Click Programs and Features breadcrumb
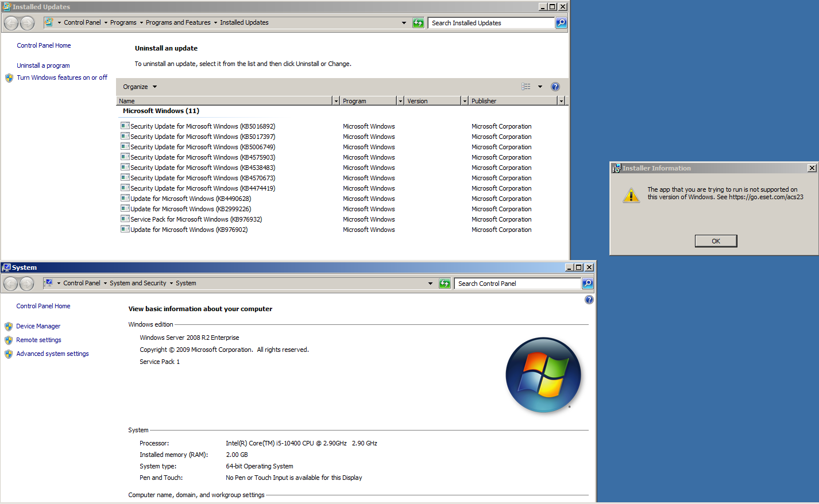This screenshot has width=819, height=504. [178, 23]
